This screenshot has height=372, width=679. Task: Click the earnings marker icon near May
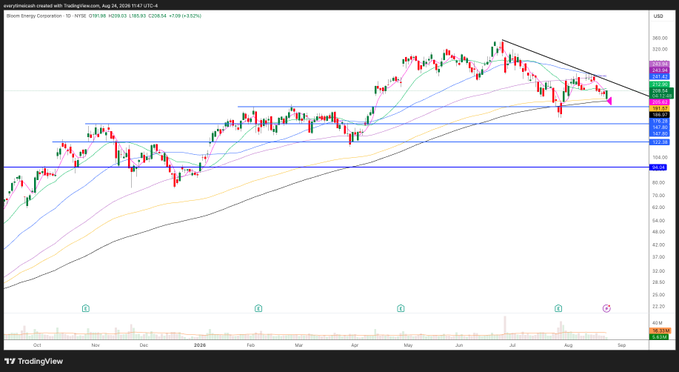(x=401, y=308)
